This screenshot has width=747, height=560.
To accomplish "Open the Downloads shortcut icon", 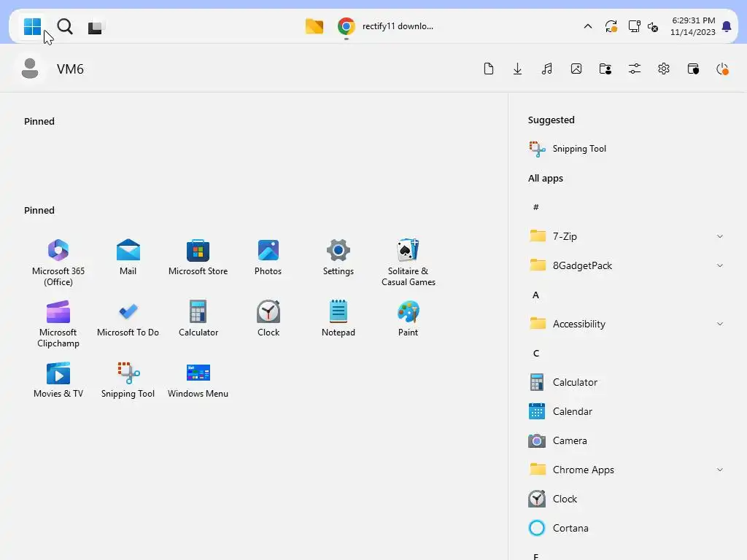I will [x=517, y=69].
